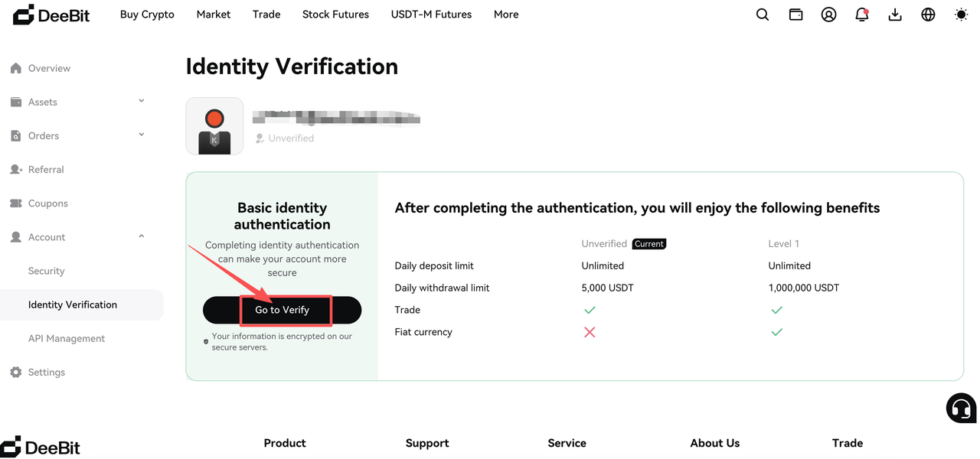Screen dimensions: 980x459
Task: Click the Go to Verify button
Action: point(282,310)
